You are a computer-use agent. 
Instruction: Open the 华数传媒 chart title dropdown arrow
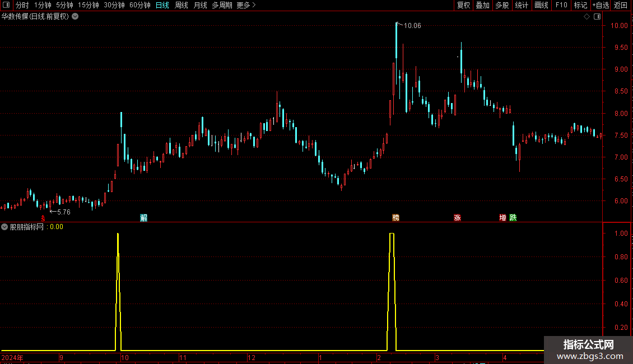coord(75,17)
